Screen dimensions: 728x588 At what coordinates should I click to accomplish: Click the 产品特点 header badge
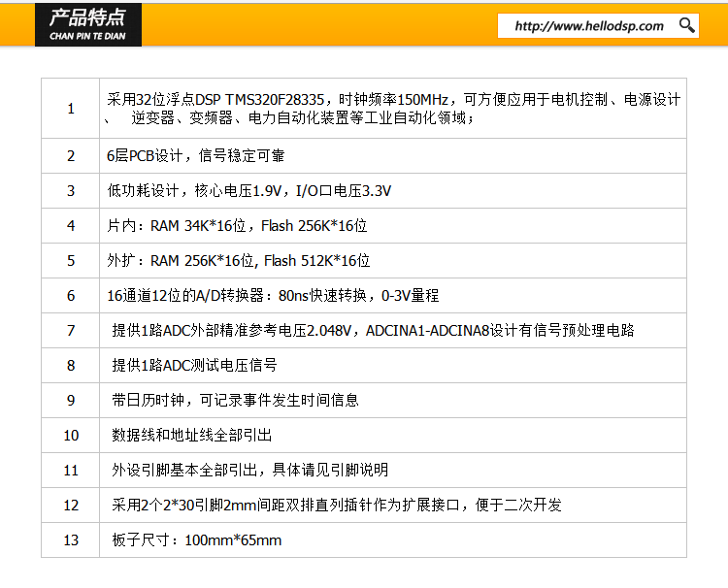pyautogui.click(x=88, y=24)
